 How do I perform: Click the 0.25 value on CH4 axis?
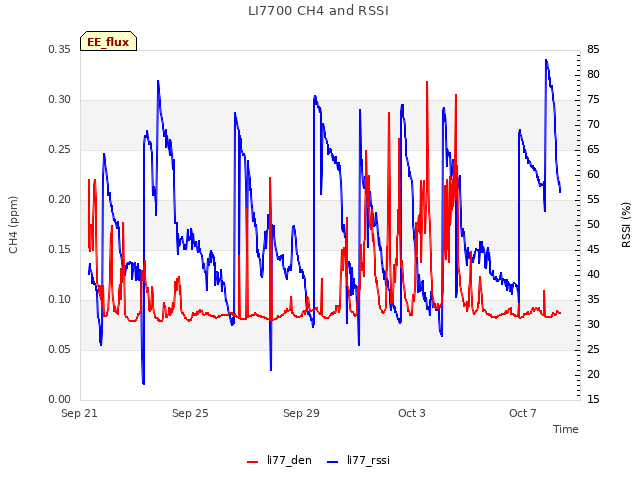click(x=60, y=149)
